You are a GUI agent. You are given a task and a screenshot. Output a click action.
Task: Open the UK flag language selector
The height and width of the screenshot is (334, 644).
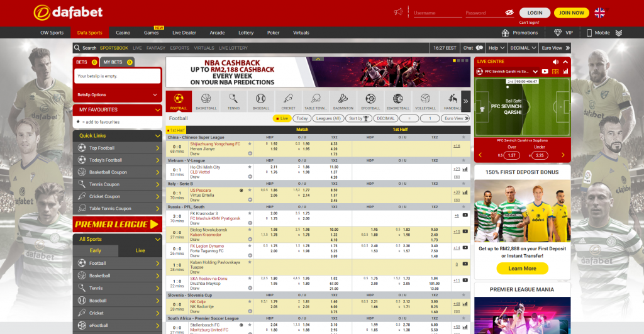(599, 13)
